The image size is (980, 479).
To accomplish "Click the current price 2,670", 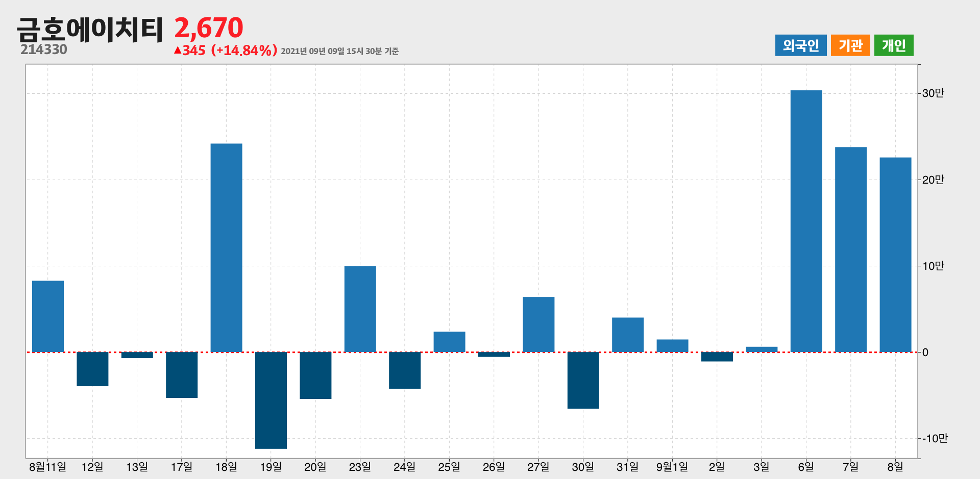I will click(x=209, y=28).
